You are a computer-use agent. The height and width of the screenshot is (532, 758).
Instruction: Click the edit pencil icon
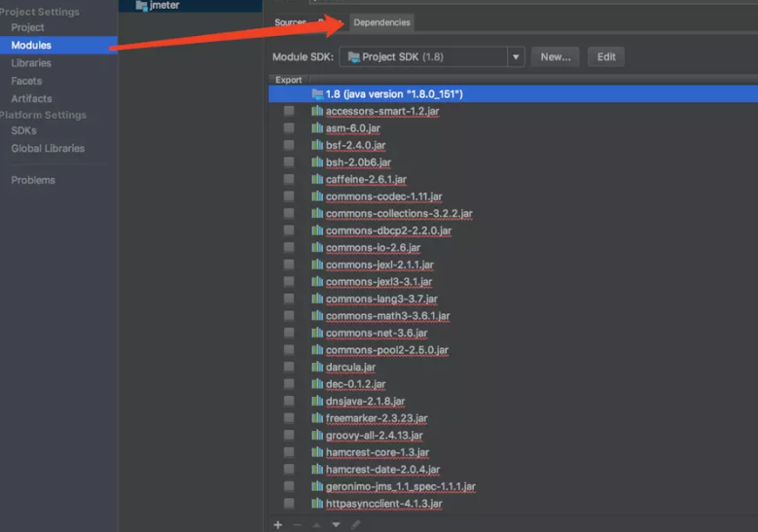(x=355, y=525)
